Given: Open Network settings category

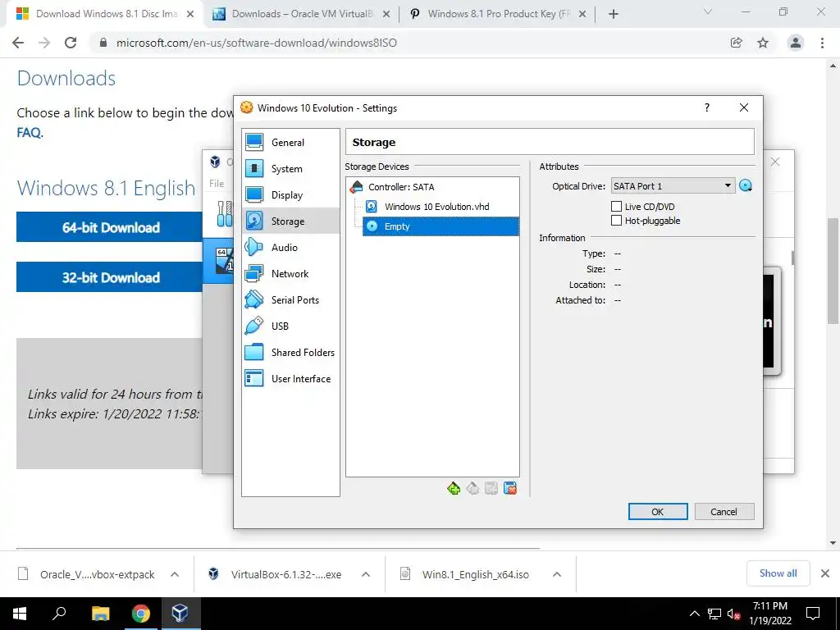Looking at the screenshot, I should coord(290,273).
